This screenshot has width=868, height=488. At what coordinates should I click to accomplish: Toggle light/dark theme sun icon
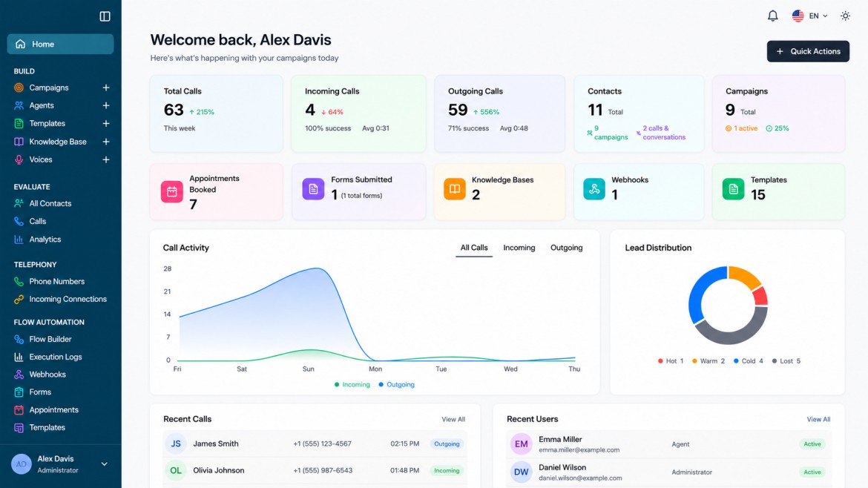[845, 16]
